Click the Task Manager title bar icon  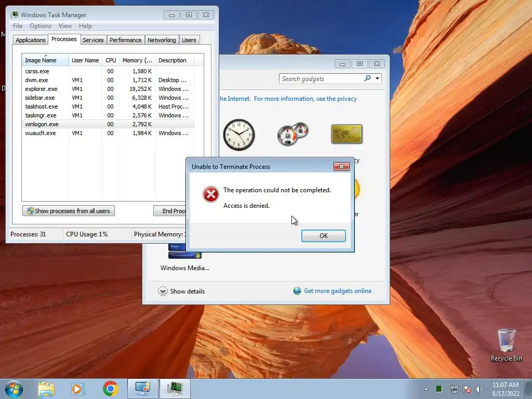14,15
